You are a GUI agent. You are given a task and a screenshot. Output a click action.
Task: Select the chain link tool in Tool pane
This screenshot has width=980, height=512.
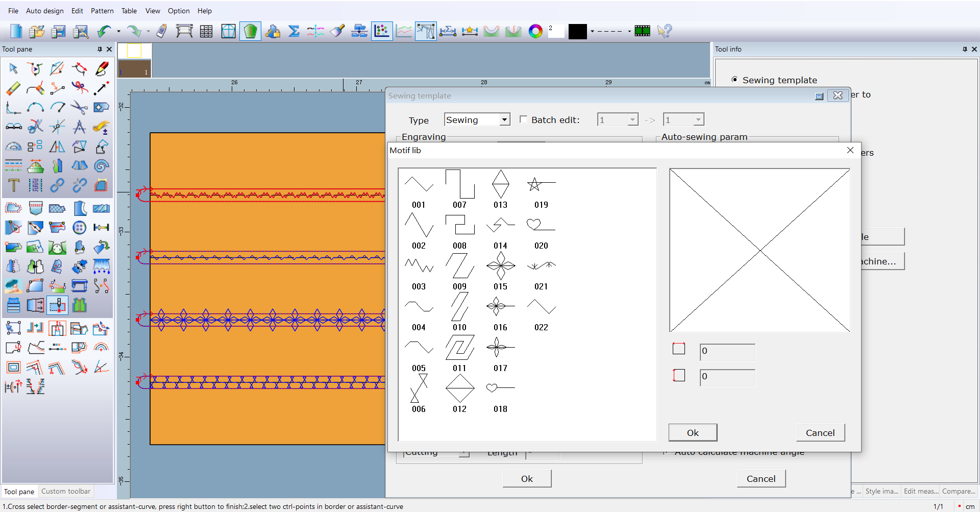coord(57,185)
